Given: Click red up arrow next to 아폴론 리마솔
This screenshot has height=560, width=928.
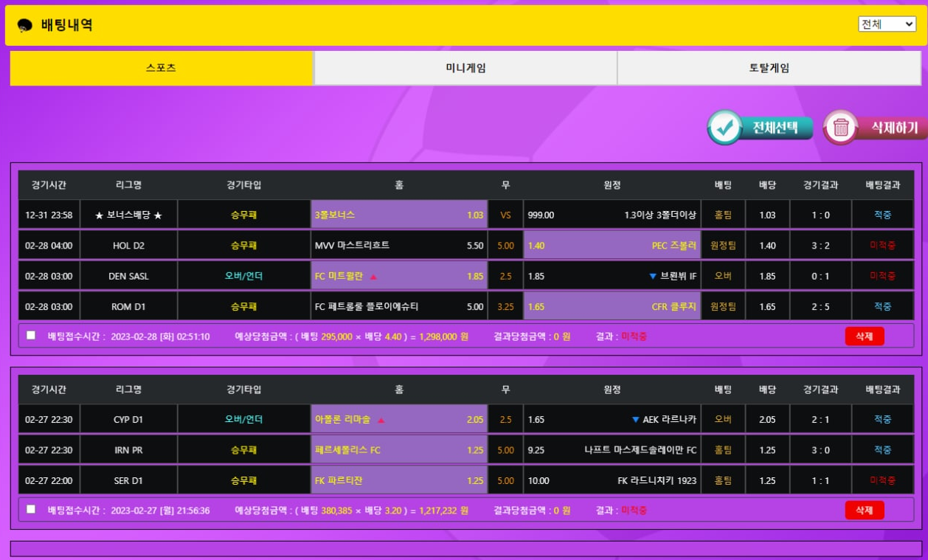Looking at the screenshot, I should (x=381, y=420).
